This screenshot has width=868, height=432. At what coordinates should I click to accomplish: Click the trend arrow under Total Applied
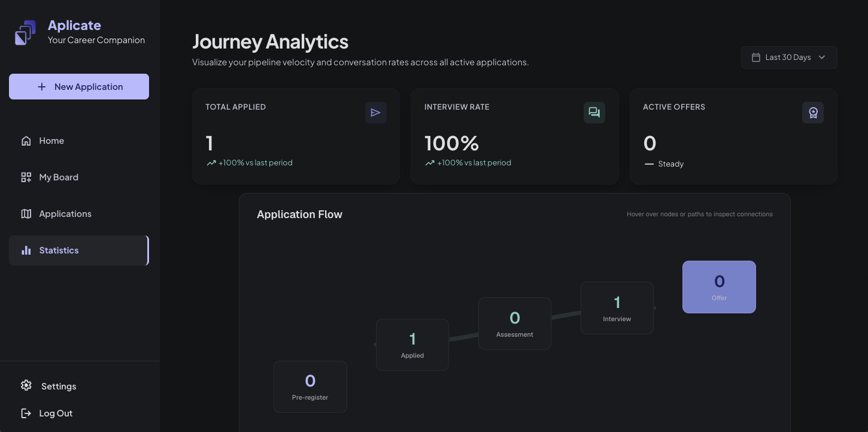tap(211, 163)
